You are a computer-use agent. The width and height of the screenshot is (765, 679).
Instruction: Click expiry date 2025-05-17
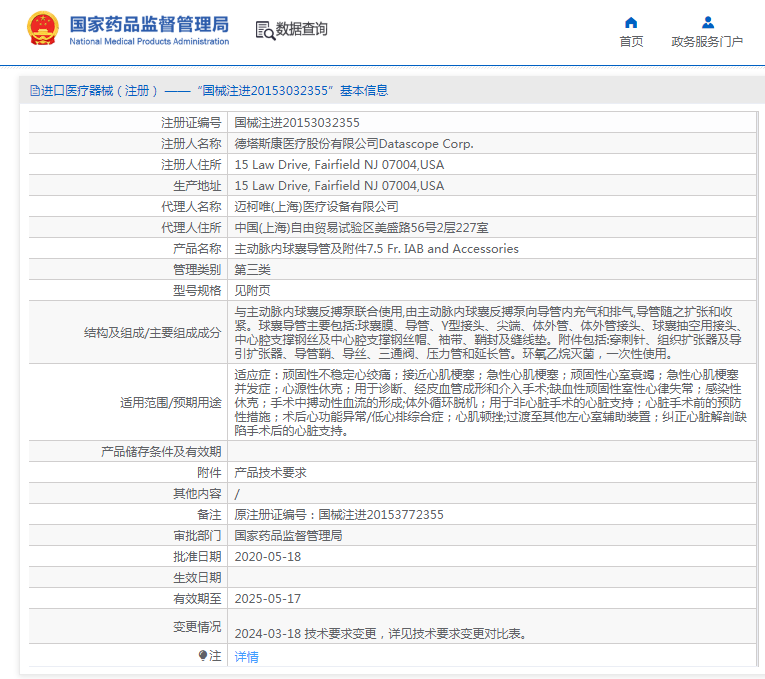(x=268, y=599)
